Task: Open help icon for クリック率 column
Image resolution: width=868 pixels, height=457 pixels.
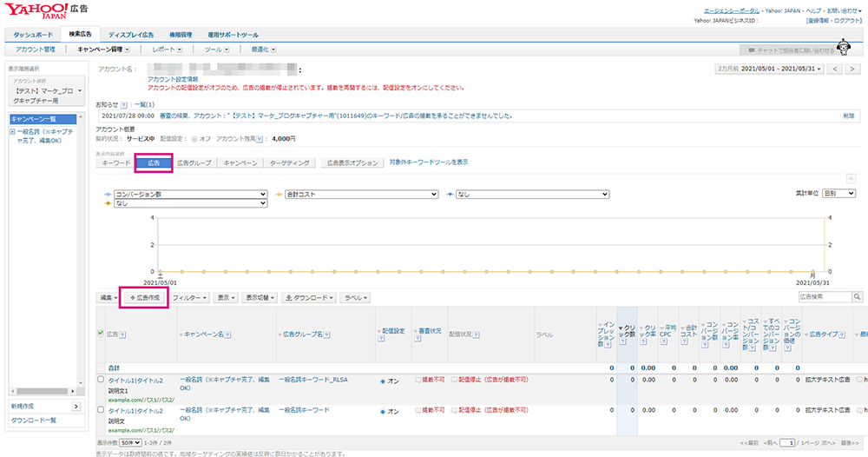Action: pyautogui.click(x=643, y=341)
